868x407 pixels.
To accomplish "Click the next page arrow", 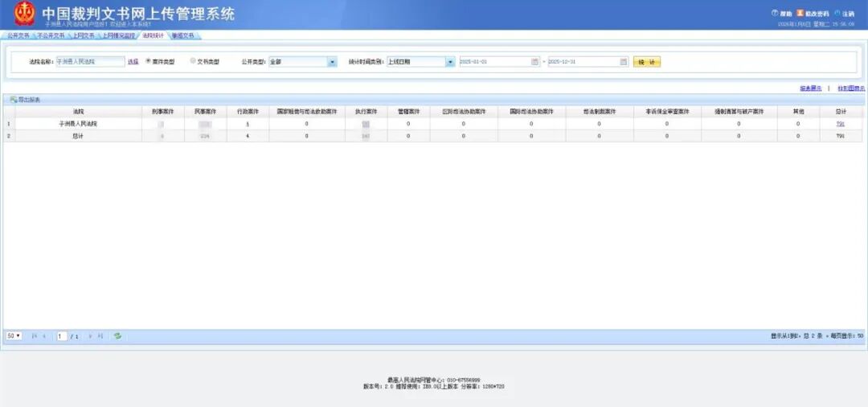I will (90, 335).
